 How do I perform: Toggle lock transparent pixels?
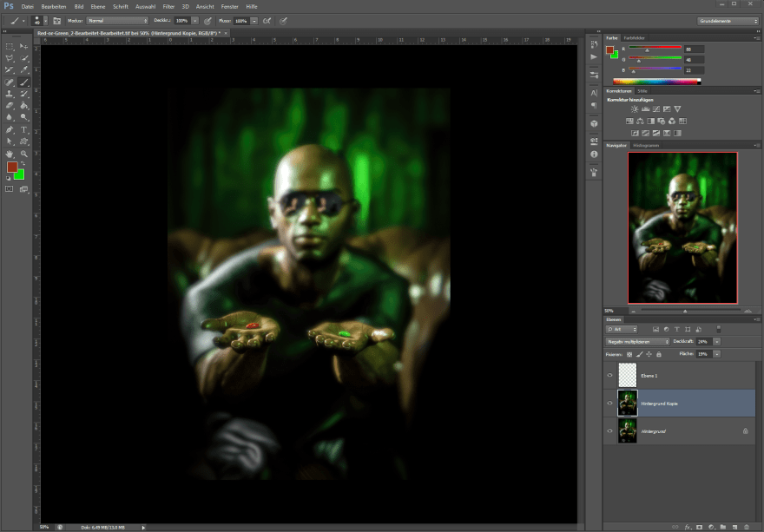coord(629,354)
